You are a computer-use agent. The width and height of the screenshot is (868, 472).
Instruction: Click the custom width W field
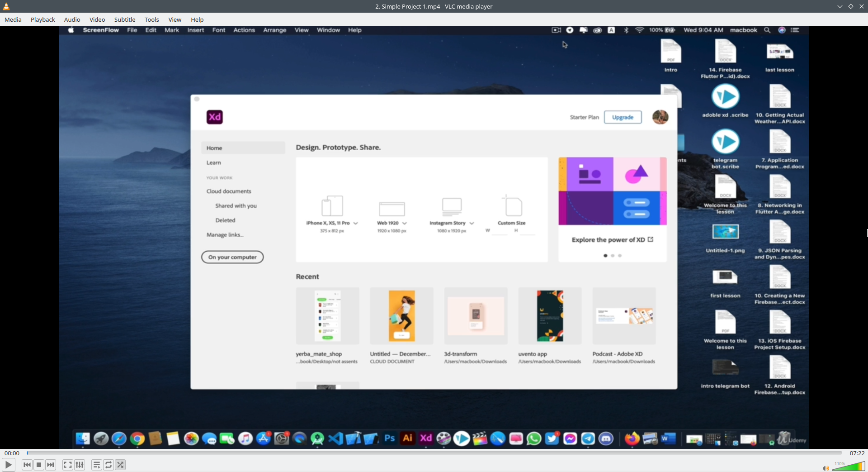tap(500, 231)
